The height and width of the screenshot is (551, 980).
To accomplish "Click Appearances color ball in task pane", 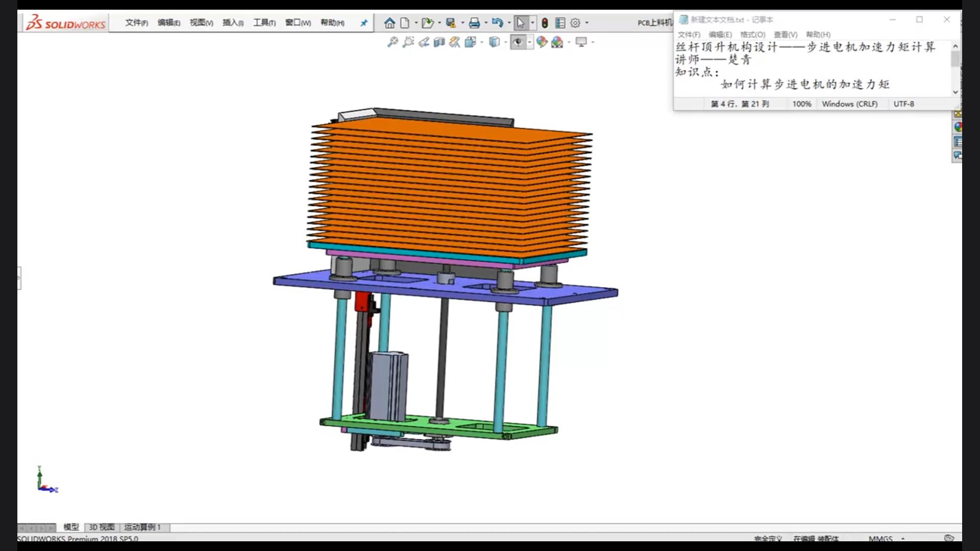I will [958, 127].
